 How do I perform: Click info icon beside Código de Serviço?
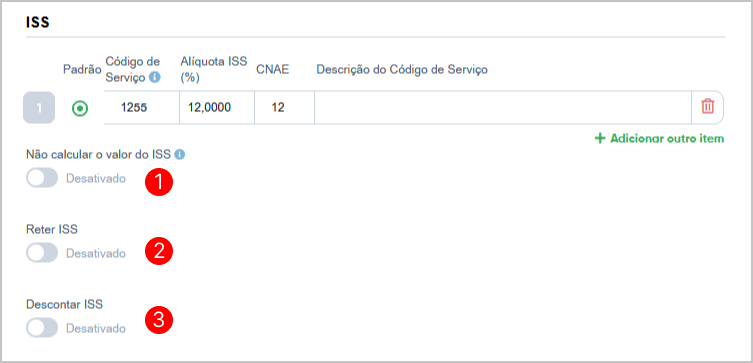pos(154,77)
